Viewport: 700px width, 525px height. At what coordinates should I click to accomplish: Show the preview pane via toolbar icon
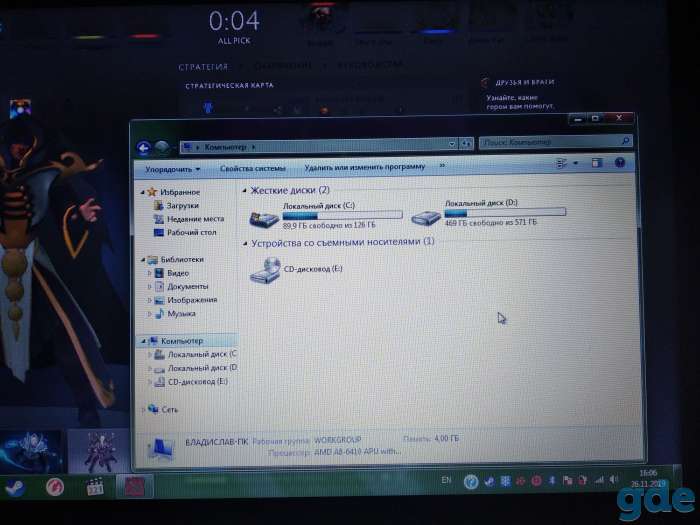click(x=597, y=163)
